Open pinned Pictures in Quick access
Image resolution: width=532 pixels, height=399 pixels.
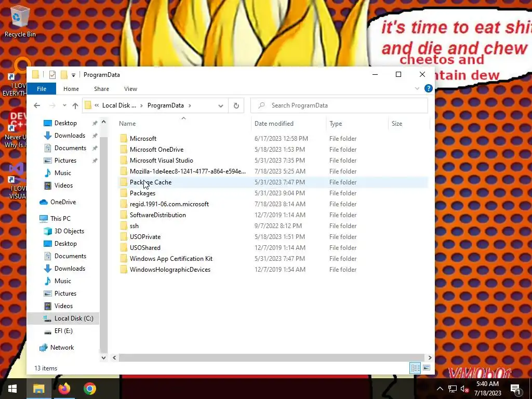pyautogui.click(x=65, y=161)
